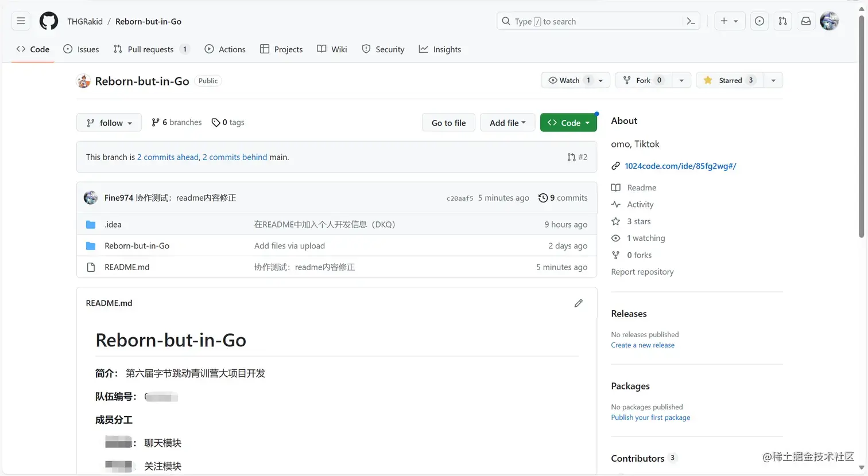Screen dimensions: 868x476
Task: View the 0 forks link
Action: click(x=631, y=255)
